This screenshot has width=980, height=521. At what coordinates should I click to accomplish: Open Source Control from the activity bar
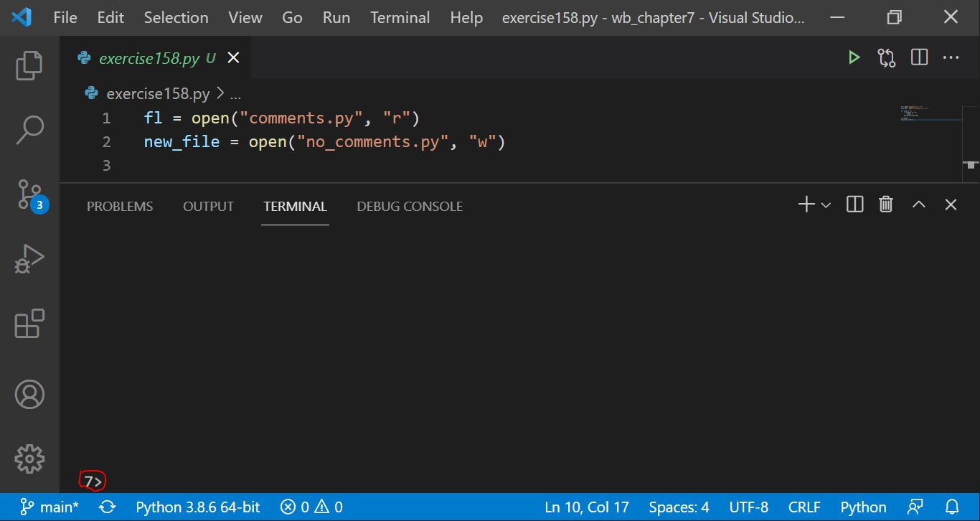[x=29, y=193]
